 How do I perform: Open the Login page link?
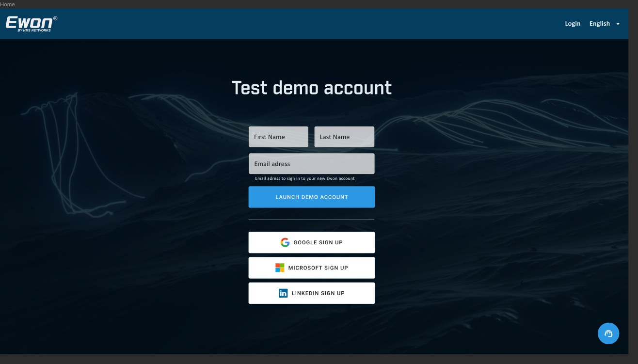[x=573, y=24]
